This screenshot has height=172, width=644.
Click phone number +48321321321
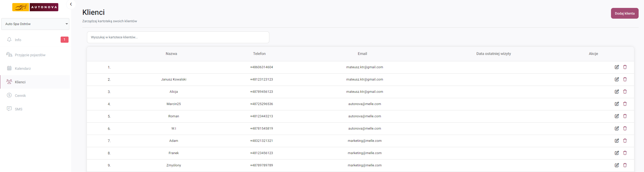[x=261, y=141]
